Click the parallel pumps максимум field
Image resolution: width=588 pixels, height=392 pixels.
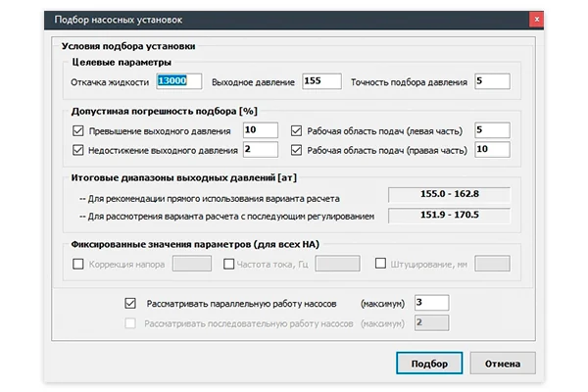[x=431, y=303]
